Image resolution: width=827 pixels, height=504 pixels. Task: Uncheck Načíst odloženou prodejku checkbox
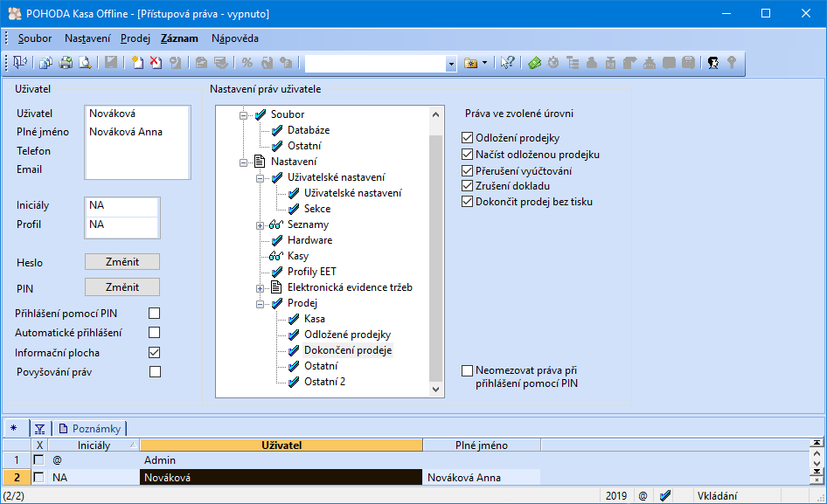click(x=467, y=154)
